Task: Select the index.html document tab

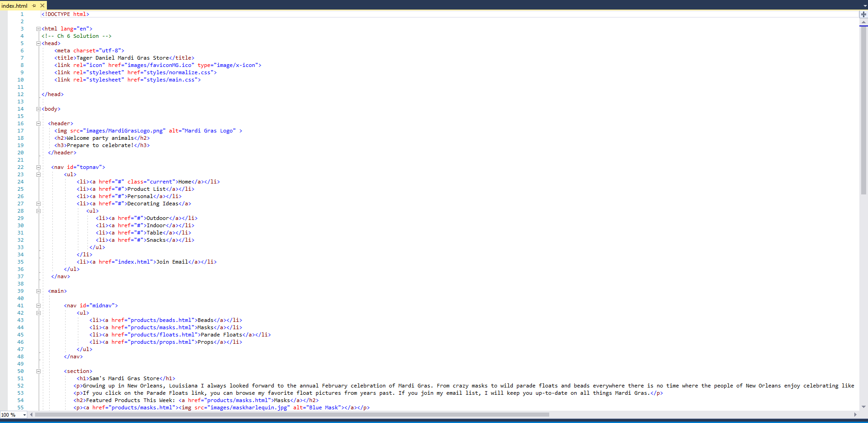Action: (15, 5)
